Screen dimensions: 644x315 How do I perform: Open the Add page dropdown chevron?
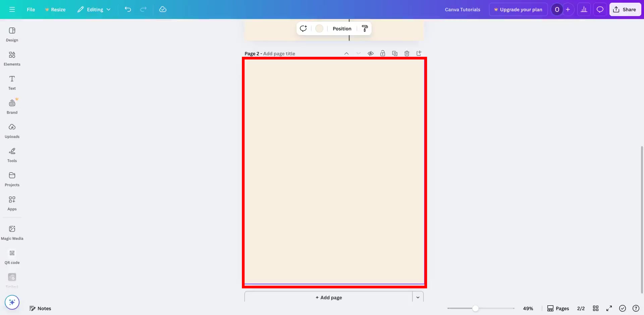418,297
